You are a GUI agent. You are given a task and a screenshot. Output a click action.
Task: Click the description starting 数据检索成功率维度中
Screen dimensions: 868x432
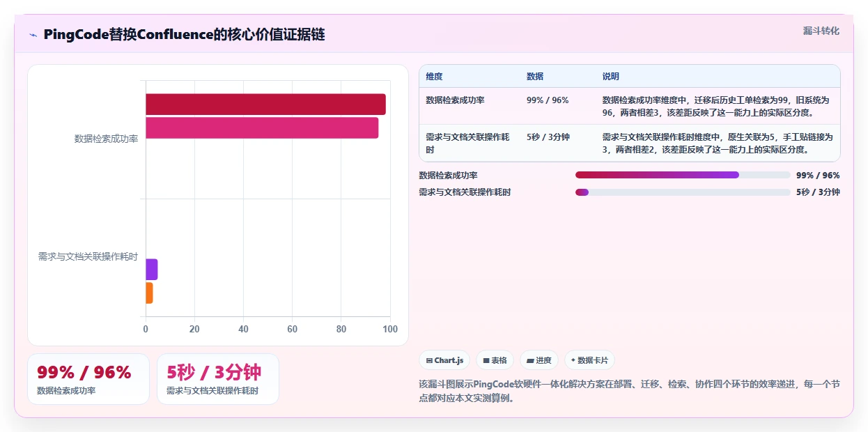point(718,106)
